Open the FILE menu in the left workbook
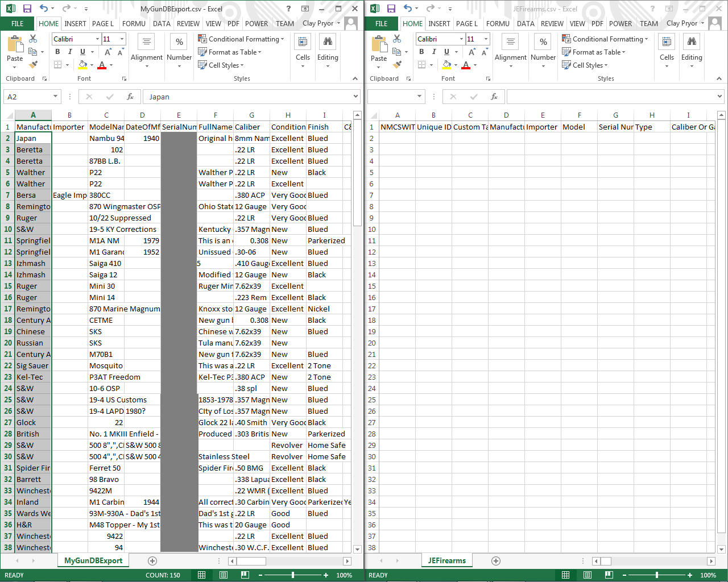Image resolution: width=728 pixels, height=582 pixels. pos(17,24)
